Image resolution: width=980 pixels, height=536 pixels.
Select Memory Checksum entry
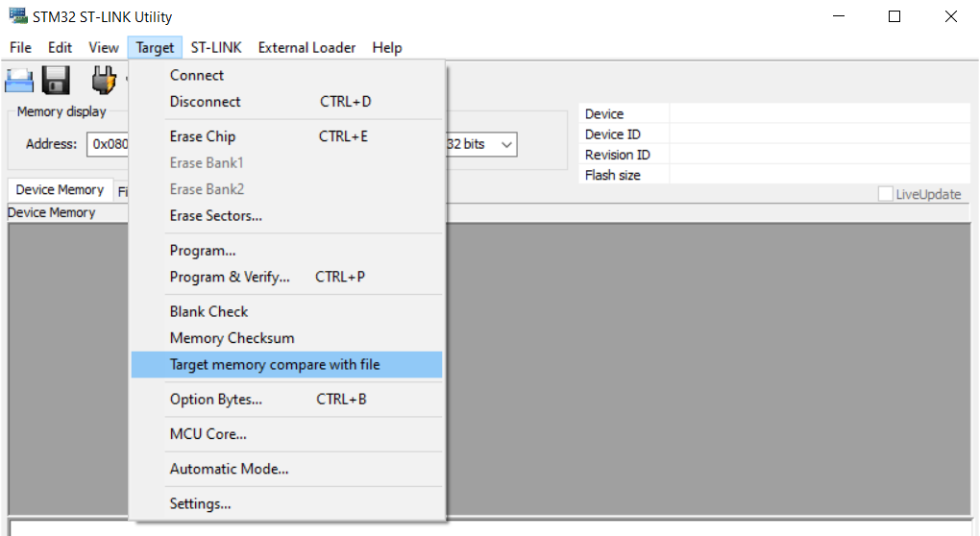pyautogui.click(x=287, y=338)
